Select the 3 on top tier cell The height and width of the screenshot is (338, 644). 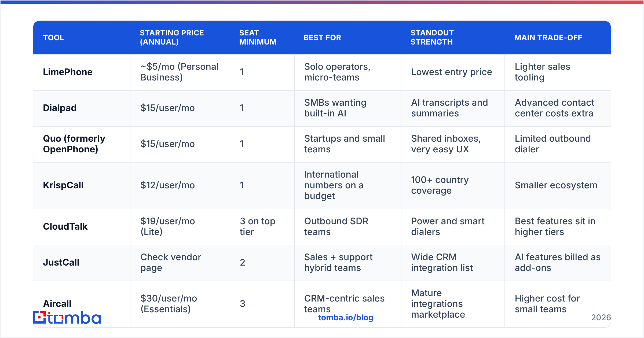click(x=258, y=226)
